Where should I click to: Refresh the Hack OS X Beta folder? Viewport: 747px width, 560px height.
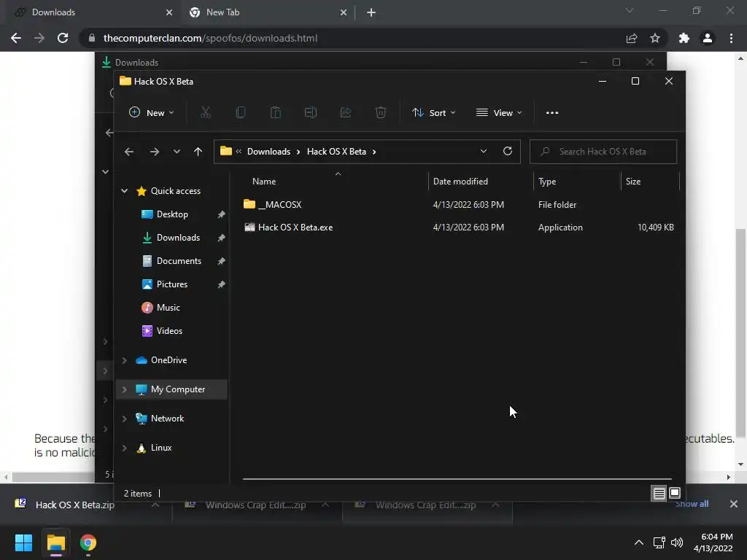(508, 152)
